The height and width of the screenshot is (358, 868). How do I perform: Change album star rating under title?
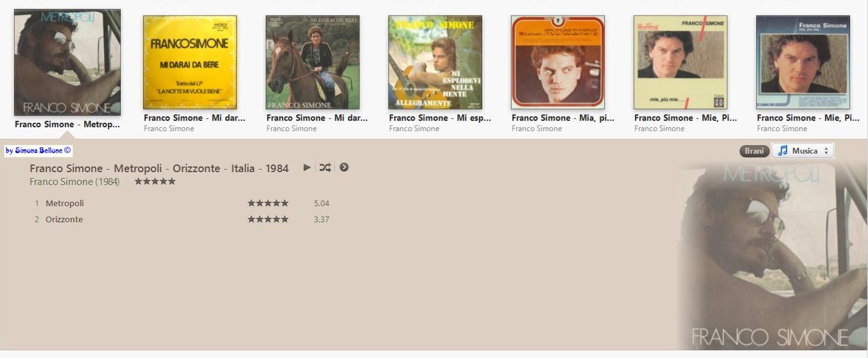[155, 181]
